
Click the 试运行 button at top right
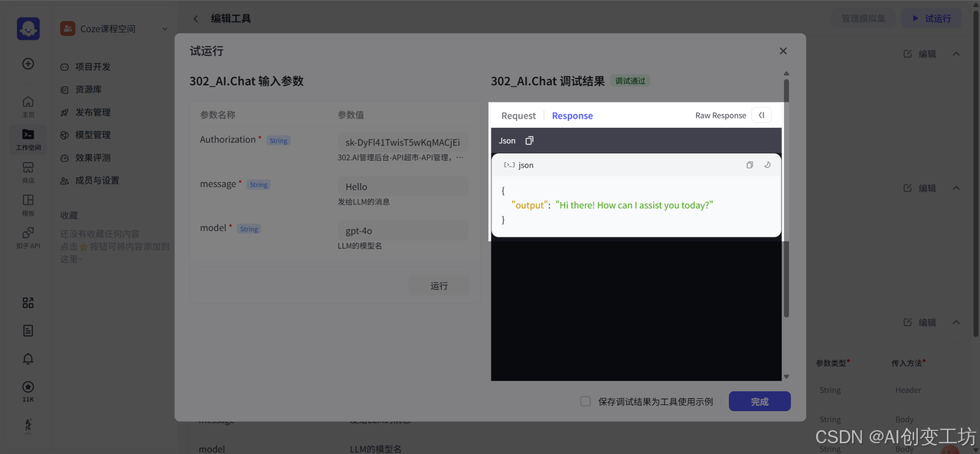click(x=932, y=18)
